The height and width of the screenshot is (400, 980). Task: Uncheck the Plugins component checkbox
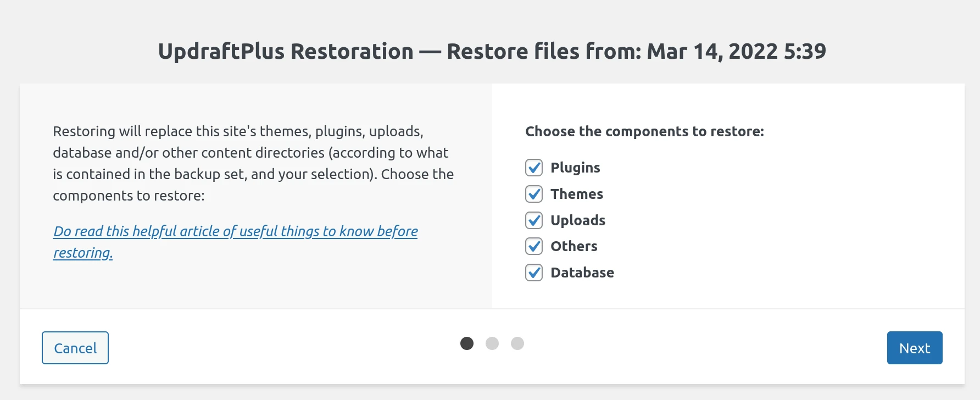tap(533, 168)
